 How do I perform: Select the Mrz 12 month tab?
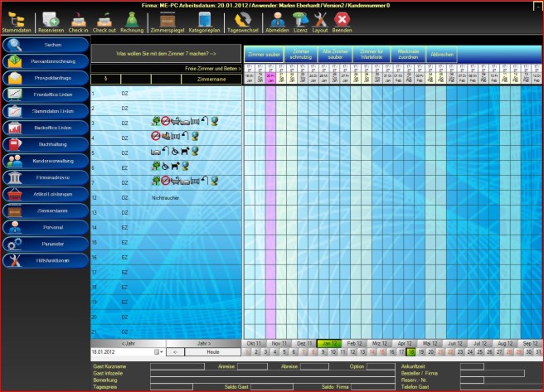pos(379,343)
